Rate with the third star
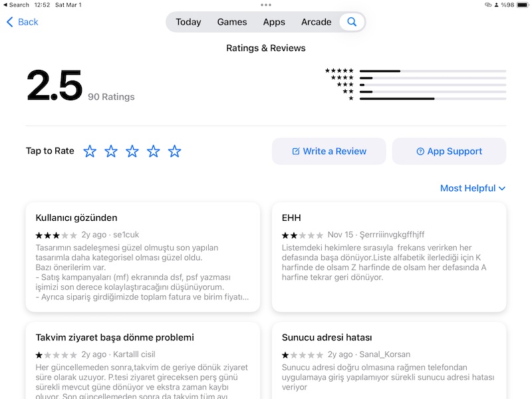 click(x=132, y=152)
